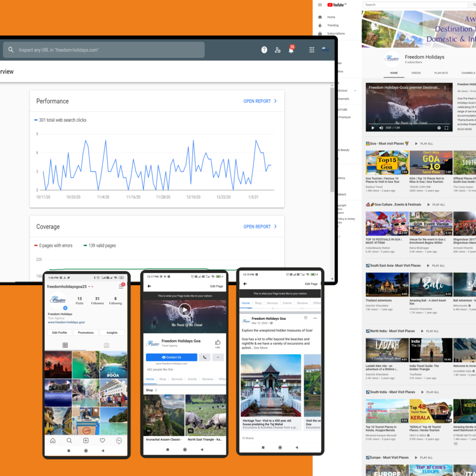
Task: Click the YouTube logo
Action: click(x=337, y=5)
